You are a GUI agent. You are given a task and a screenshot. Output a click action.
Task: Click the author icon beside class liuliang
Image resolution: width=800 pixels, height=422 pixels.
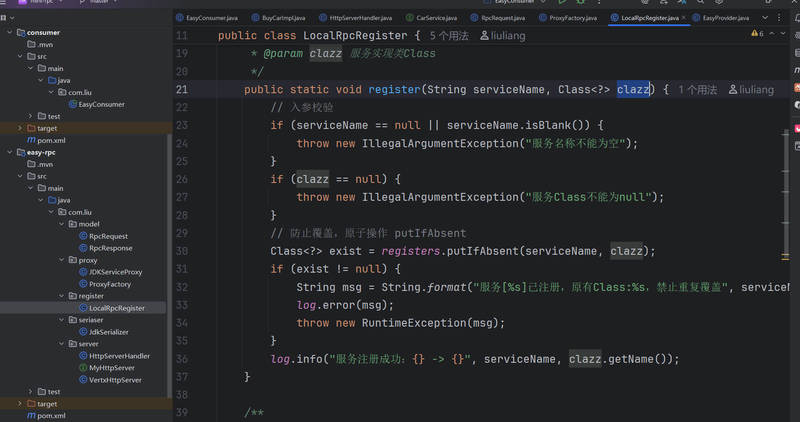(484, 36)
